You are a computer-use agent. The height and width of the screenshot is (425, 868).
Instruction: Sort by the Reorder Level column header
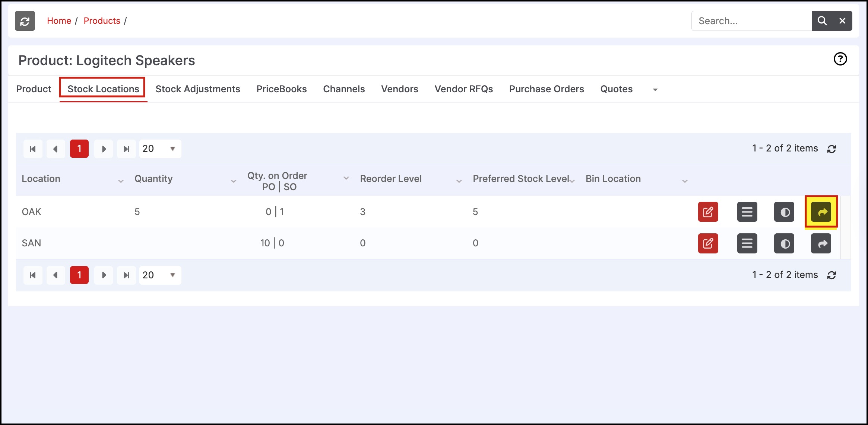(391, 179)
